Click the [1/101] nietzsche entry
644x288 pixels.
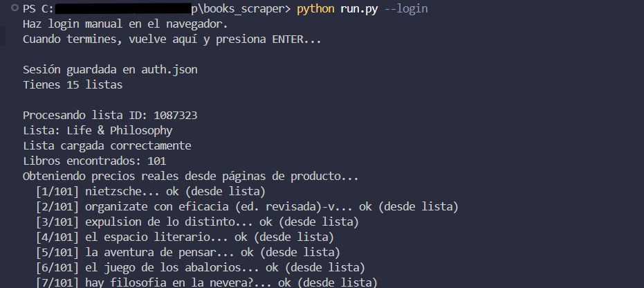[x=150, y=192]
